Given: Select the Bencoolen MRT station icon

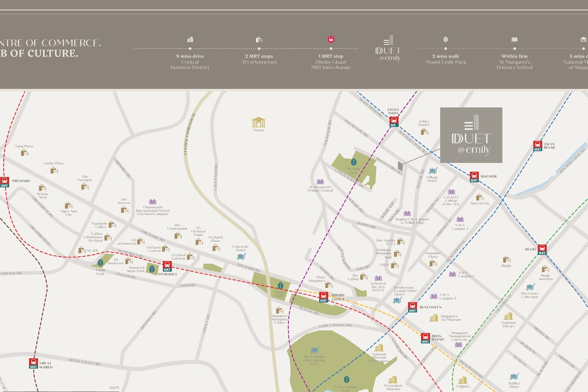Looking at the screenshot, I should (x=413, y=307).
